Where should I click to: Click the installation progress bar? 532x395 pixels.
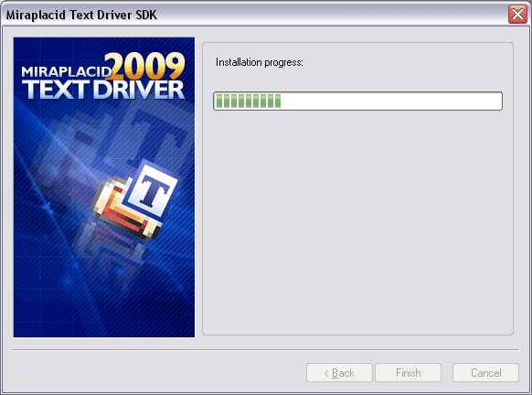(357, 101)
